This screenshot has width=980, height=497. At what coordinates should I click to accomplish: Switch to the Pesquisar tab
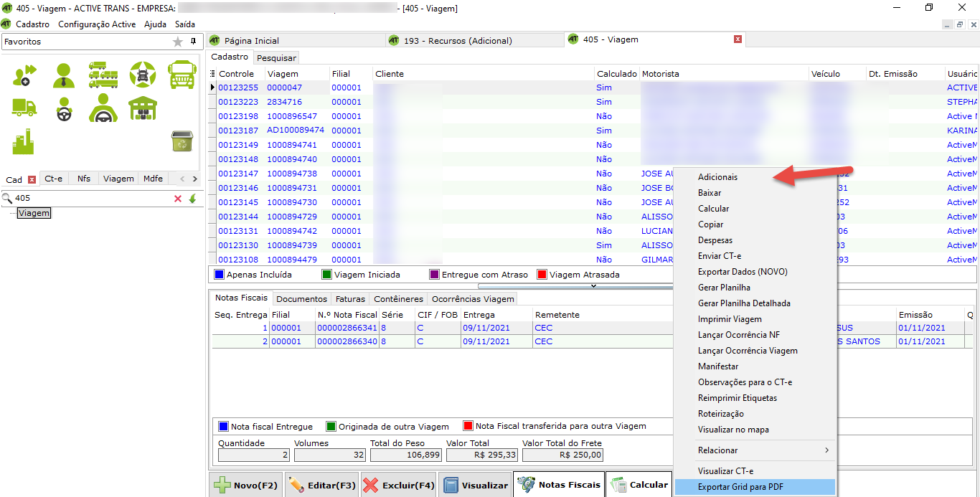click(276, 57)
